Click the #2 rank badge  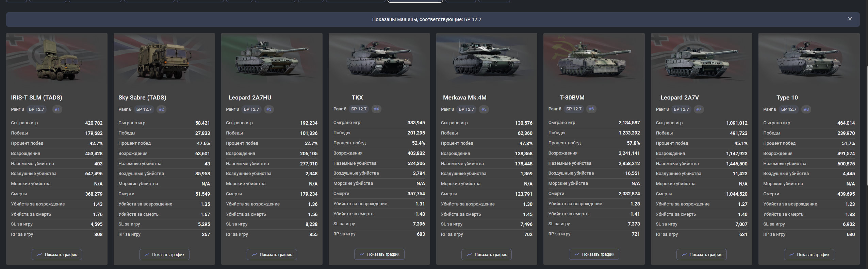coord(161,109)
